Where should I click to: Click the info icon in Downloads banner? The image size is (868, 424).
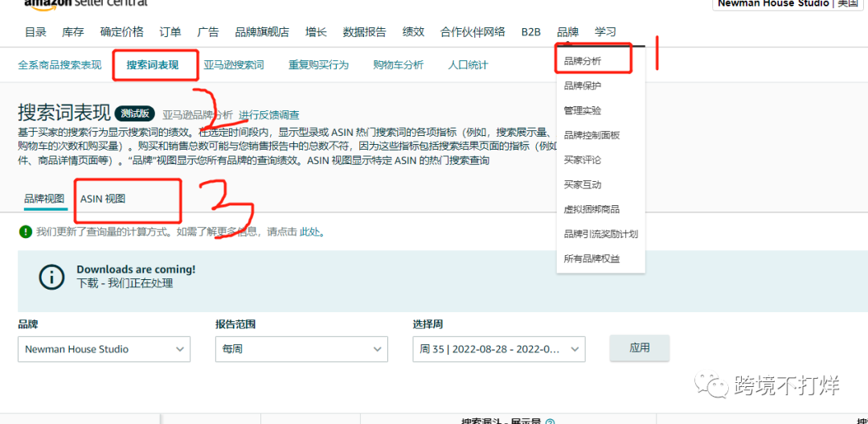click(x=51, y=277)
